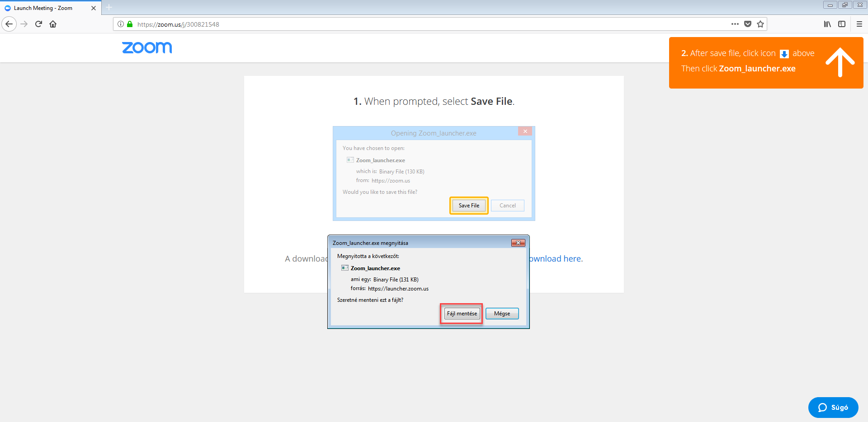868x422 pixels.
Task: Minimize the browser window
Action: tap(830, 5)
